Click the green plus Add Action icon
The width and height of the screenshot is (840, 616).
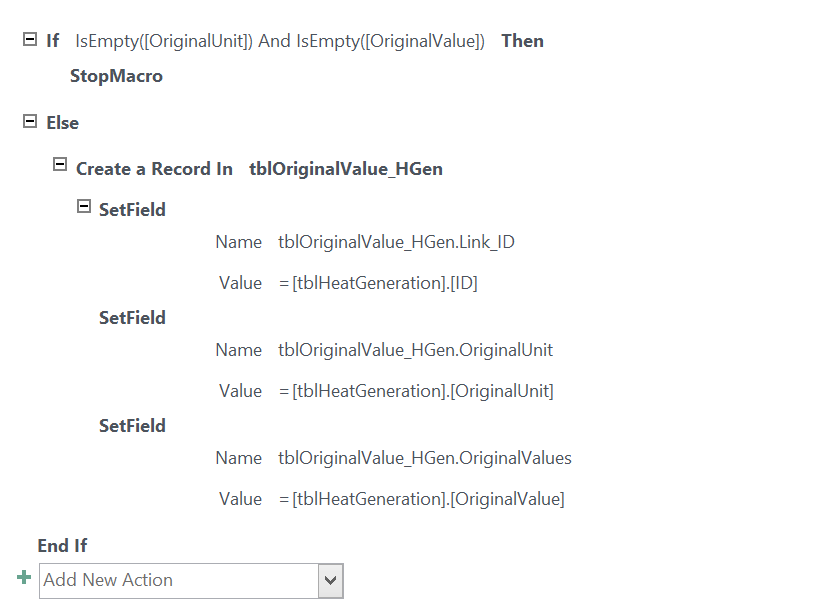coord(24,577)
